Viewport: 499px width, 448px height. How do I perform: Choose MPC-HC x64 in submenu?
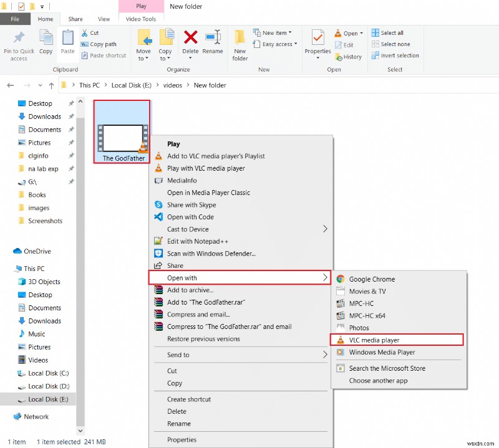coord(399,316)
